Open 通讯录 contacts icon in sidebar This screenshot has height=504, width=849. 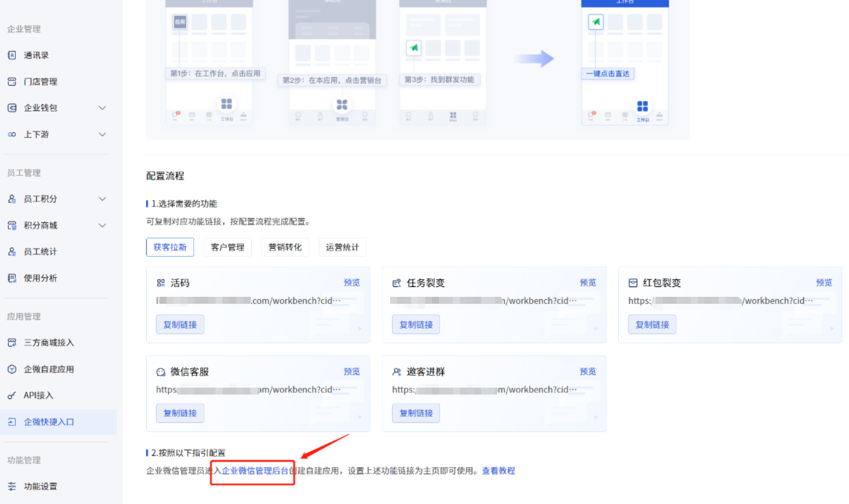(x=12, y=55)
